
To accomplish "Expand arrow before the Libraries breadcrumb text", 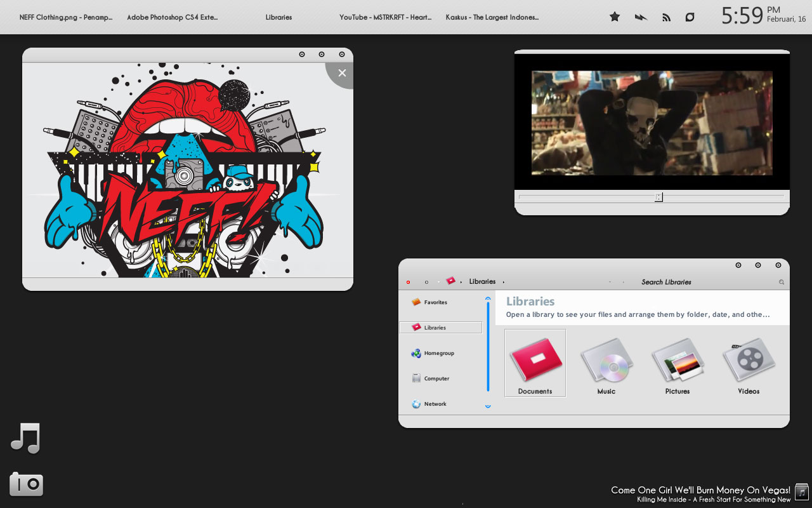I will (x=462, y=282).
